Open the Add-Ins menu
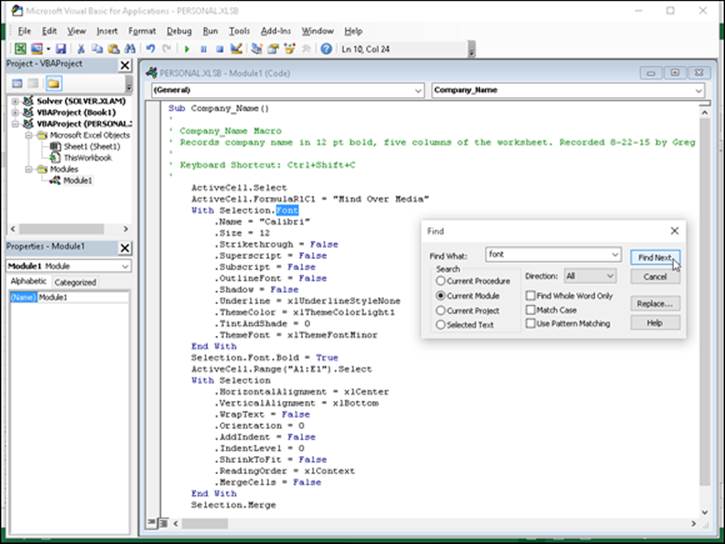This screenshot has height=544, width=725. pyautogui.click(x=276, y=31)
